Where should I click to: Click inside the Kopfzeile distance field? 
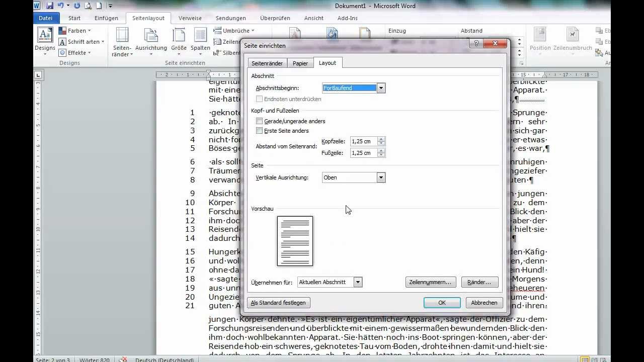tap(363, 142)
